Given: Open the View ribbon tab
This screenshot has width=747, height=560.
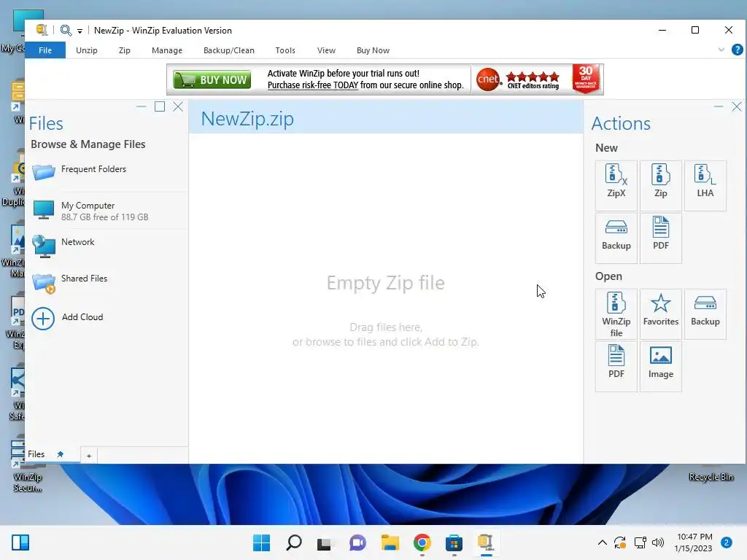Looking at the screenshot, I should coord(326,50).
